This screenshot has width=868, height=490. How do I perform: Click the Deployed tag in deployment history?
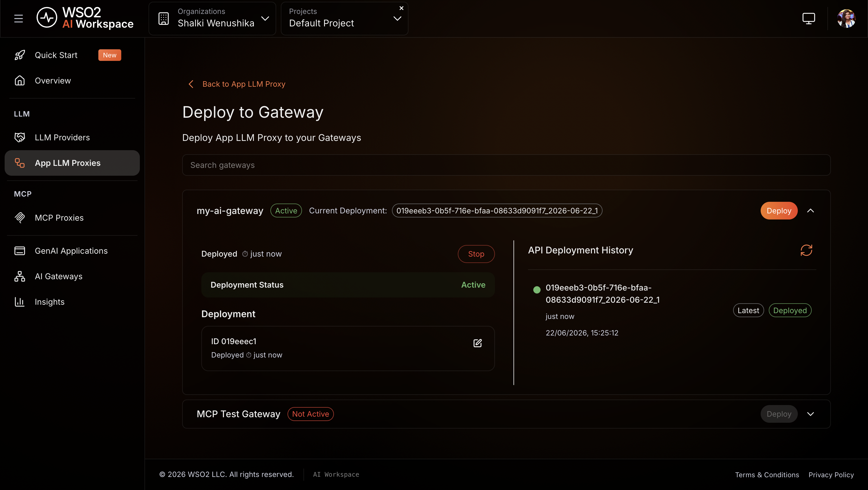pyautogui.click(x=790, y=310)
